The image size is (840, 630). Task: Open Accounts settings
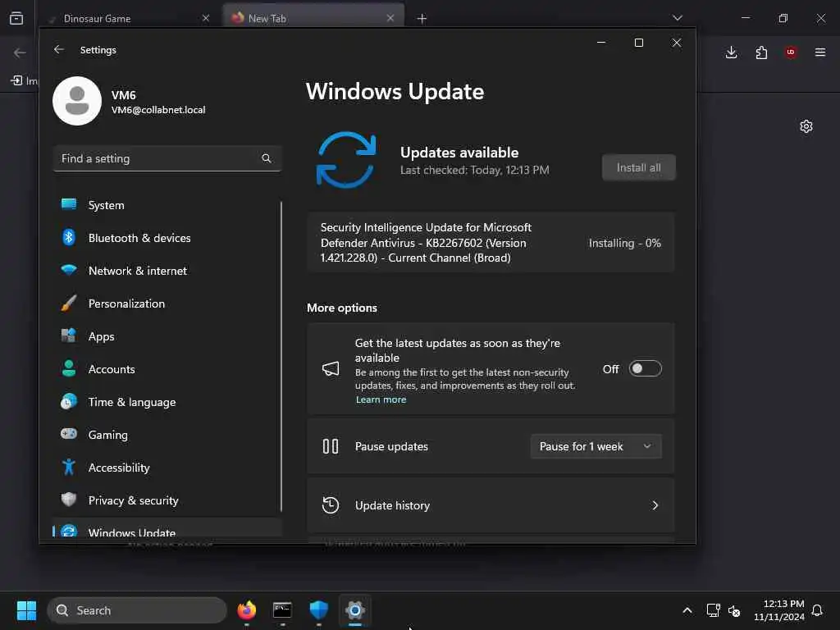(167, 369)
